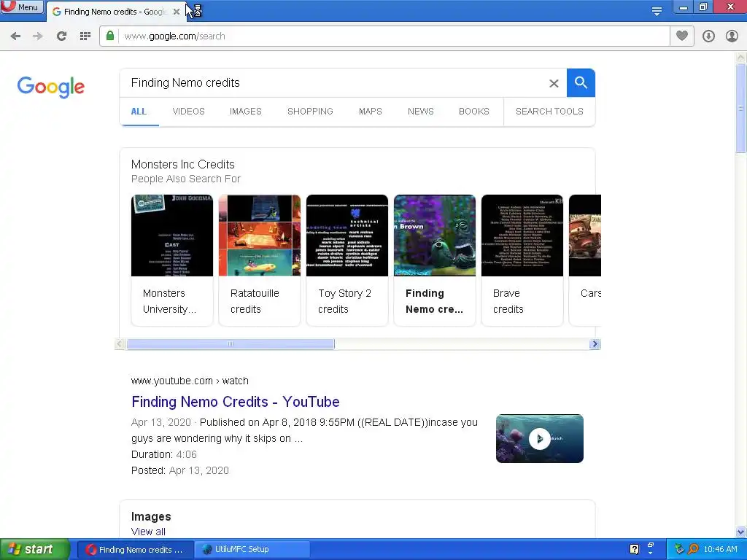Select the ALL results tab
Viewport: 747px width, 560px height.
[x=139, y=112]
